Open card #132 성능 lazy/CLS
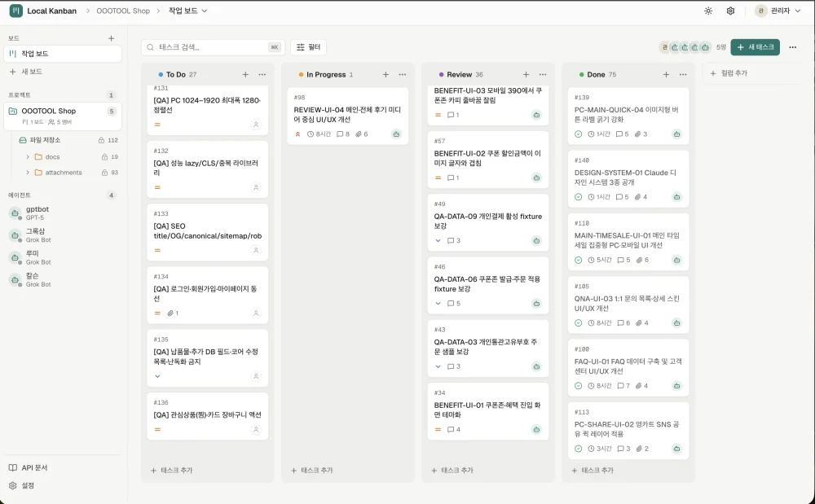Image resolution: width=815 pixels, height=504 pixels. click(207, 169)
